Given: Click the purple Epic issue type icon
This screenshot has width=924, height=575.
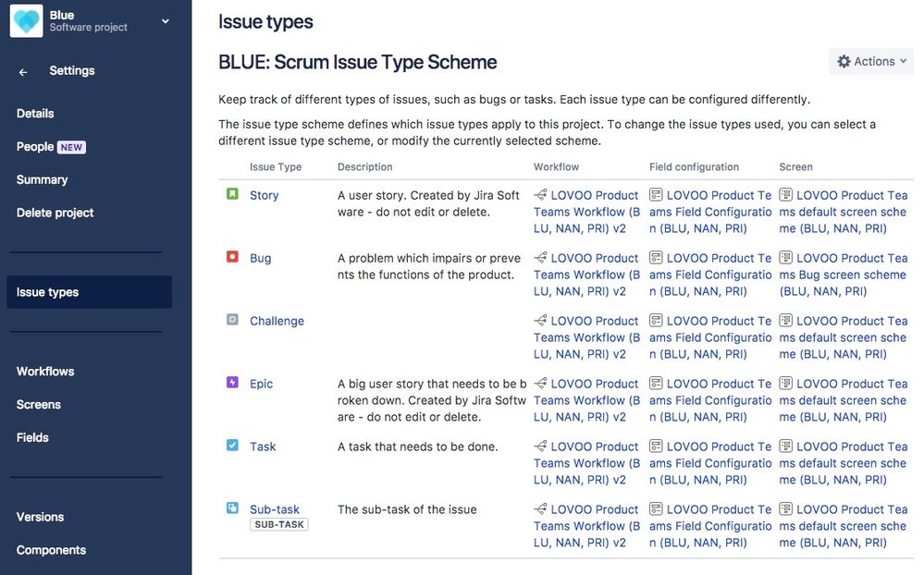Looking at the screenshot, I should [x=232, y=383].
